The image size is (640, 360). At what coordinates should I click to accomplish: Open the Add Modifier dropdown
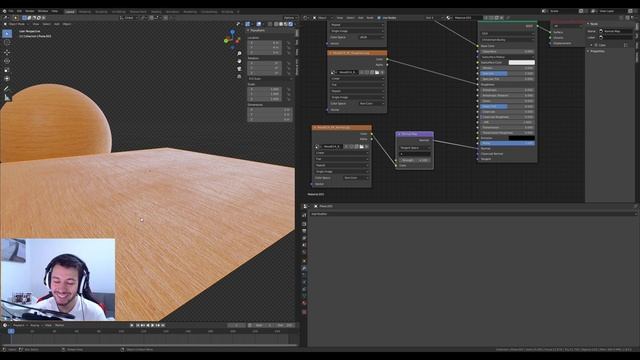pos(472,214)
